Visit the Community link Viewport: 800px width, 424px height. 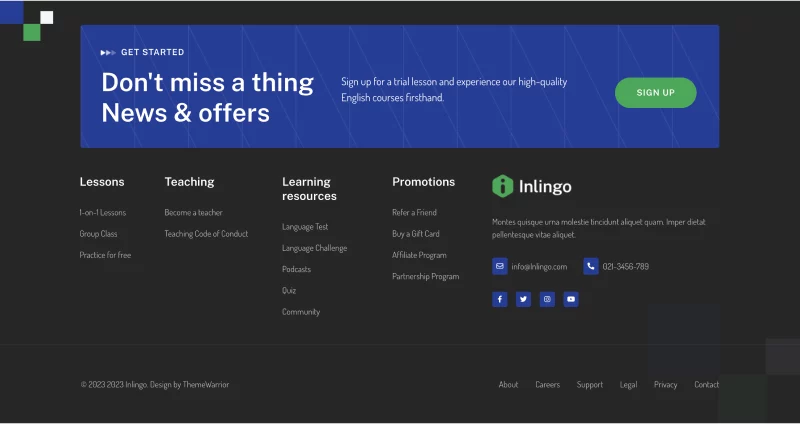[301, 312]
